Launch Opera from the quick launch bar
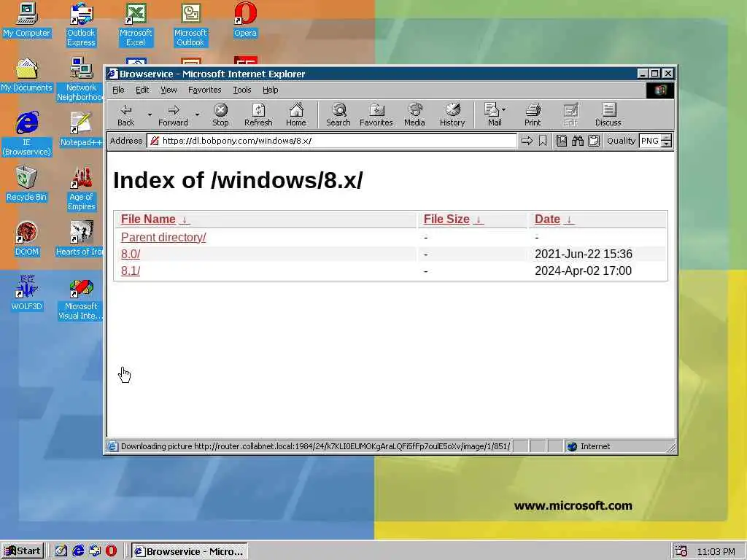747x560 pixels. tap(111, 551)
